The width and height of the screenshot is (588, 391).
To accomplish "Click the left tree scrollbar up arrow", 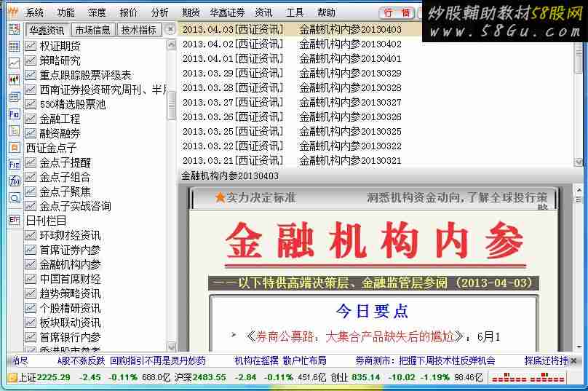I will tap(171, 45).
